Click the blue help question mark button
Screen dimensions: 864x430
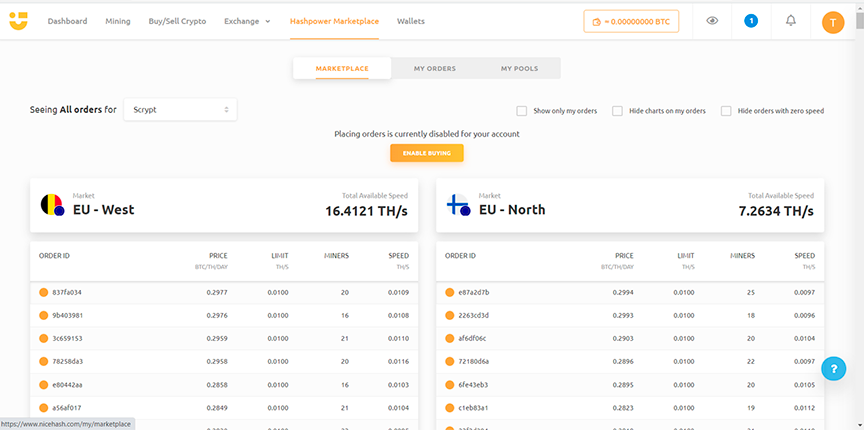(833, 368)
